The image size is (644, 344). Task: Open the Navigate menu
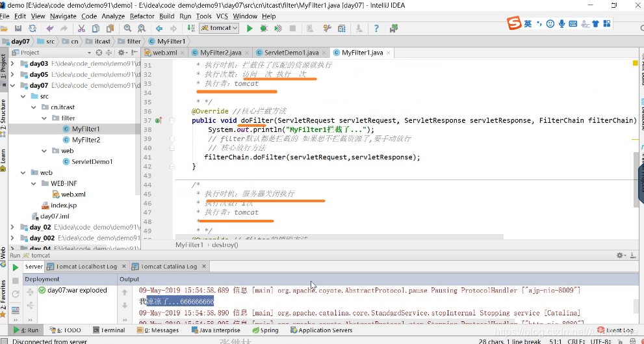pyautogui.click(x=63, y=16)
